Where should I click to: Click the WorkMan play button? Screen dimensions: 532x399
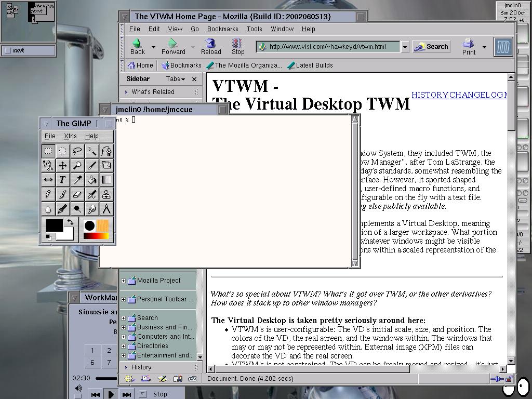[x=111, y=394]
